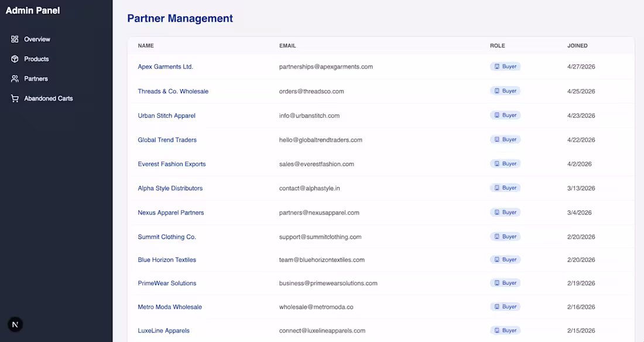The height and width of the screenshot is (342, 644).
Task: Open Nexus Apparel Partners entry
Action: [171, 213]
